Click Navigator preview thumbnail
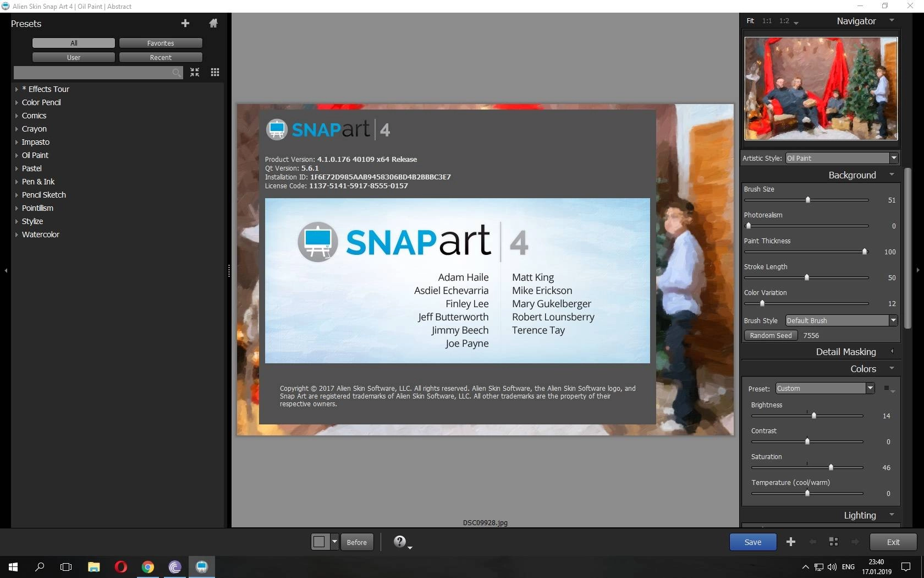Screen dimensions: 924x578 tap(821, 89)
